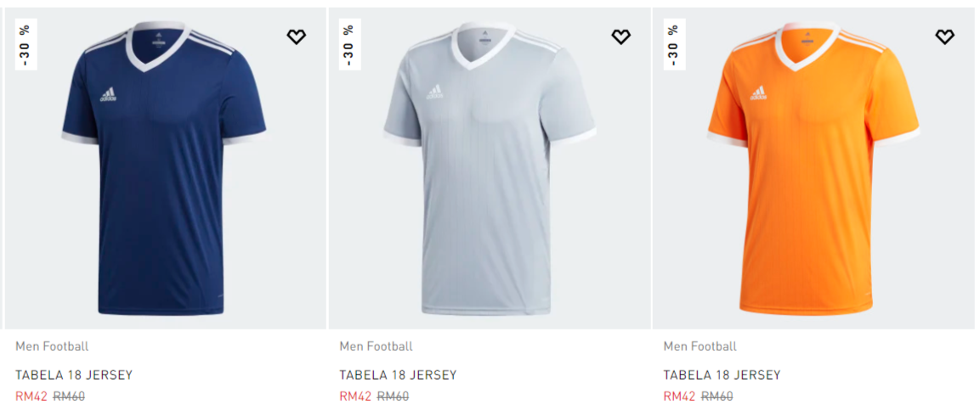Open the grey jersey product image

(x=489, y=170)
